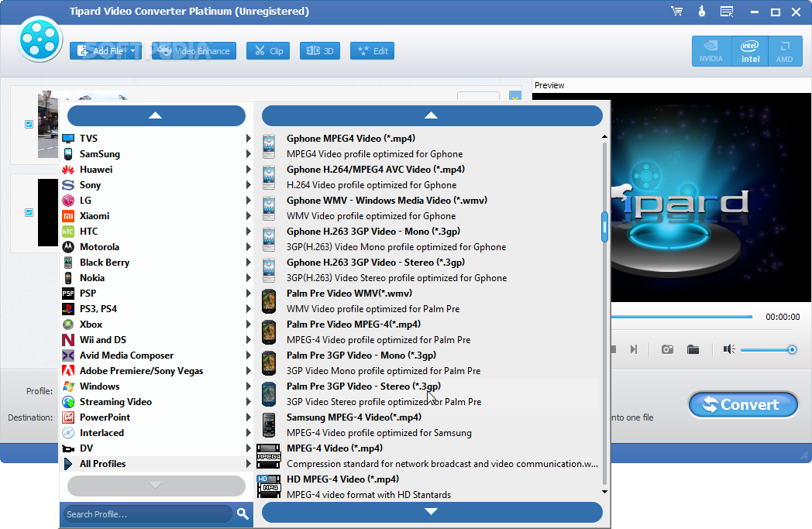Click the Interlaced disc icon

tap(68, 433)
